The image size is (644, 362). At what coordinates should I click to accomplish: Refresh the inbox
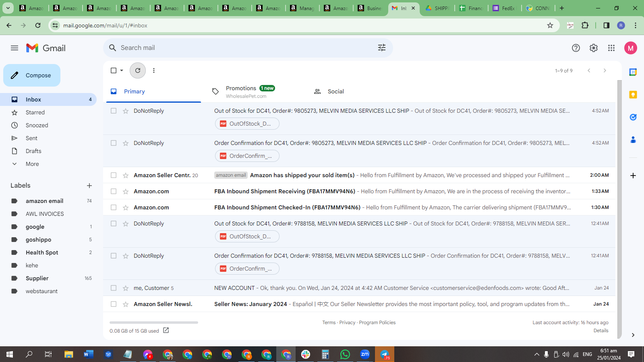coord(138,70)
